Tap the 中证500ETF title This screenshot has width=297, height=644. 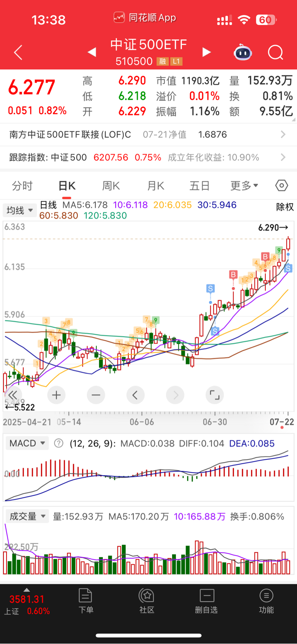coord(148,45)
